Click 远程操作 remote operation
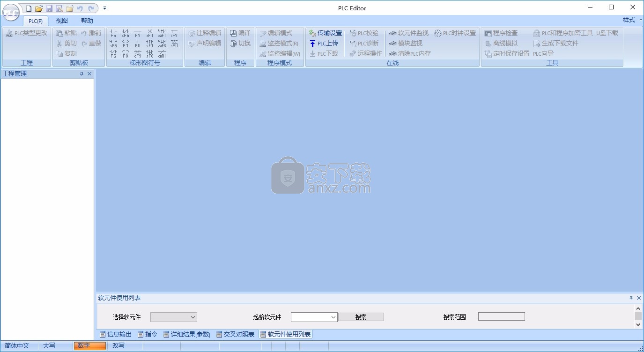The width and height of the screenshot is (644, 352). [366, 53]
